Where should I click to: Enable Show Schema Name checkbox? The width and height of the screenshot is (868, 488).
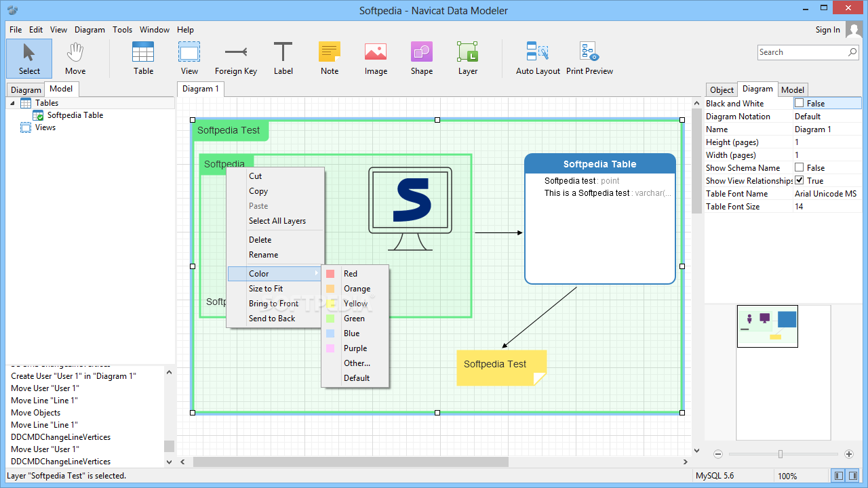(799, 167)
